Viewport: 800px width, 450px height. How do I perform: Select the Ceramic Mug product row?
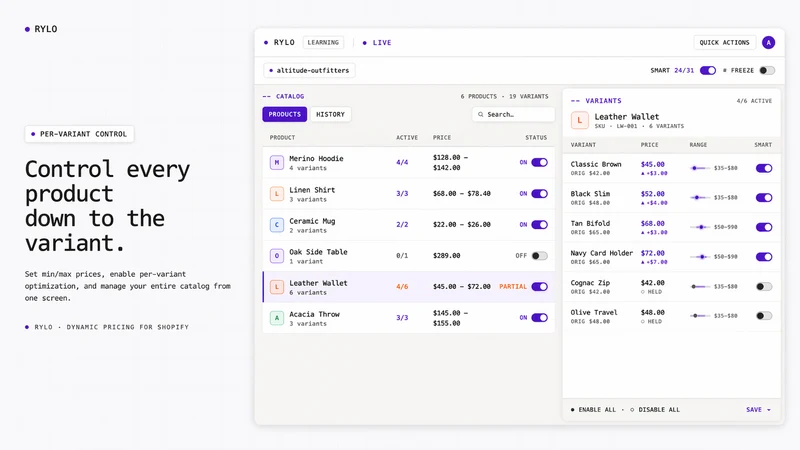coord(409,225)
